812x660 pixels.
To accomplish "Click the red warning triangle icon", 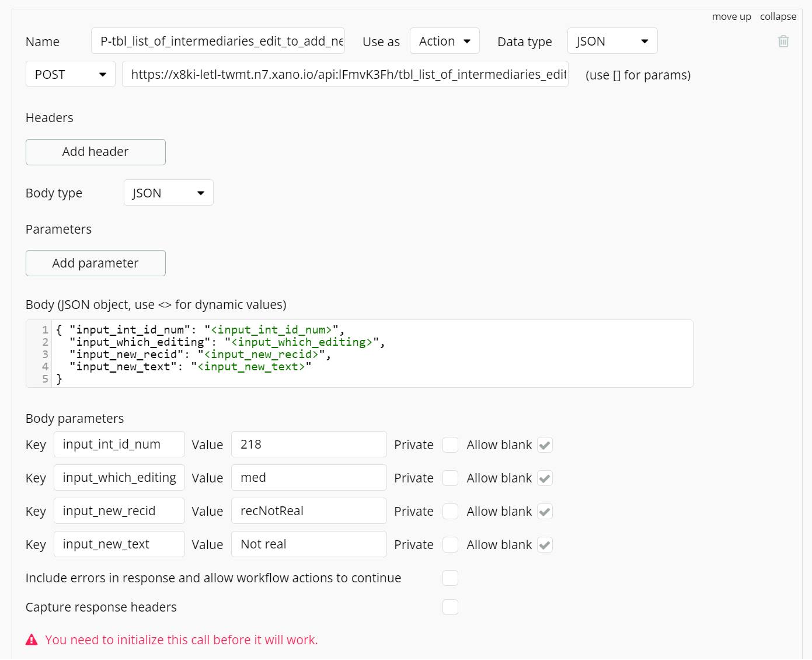I will click(32, 640).
